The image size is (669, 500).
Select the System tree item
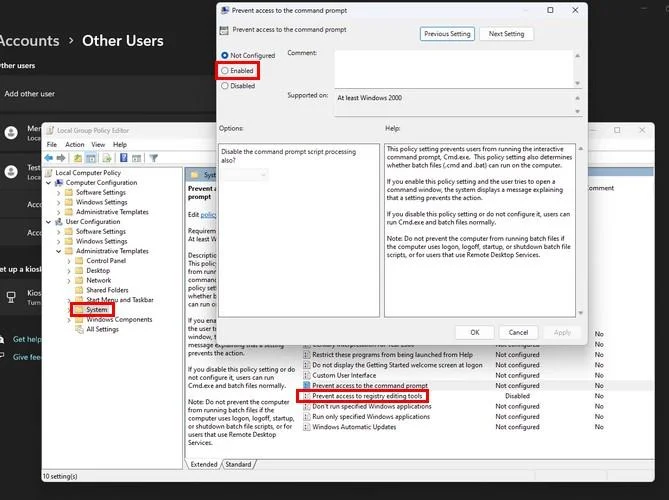[96, 310]
